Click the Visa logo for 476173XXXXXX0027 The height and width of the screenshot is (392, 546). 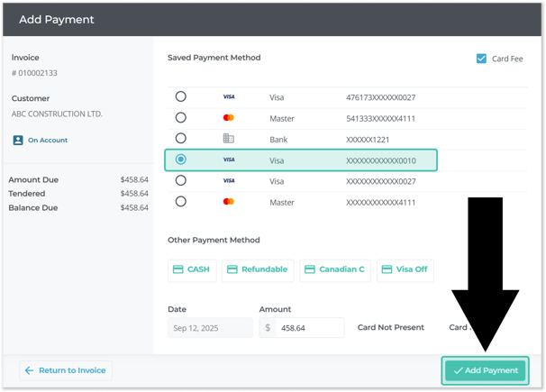click(x=228, y=97)
